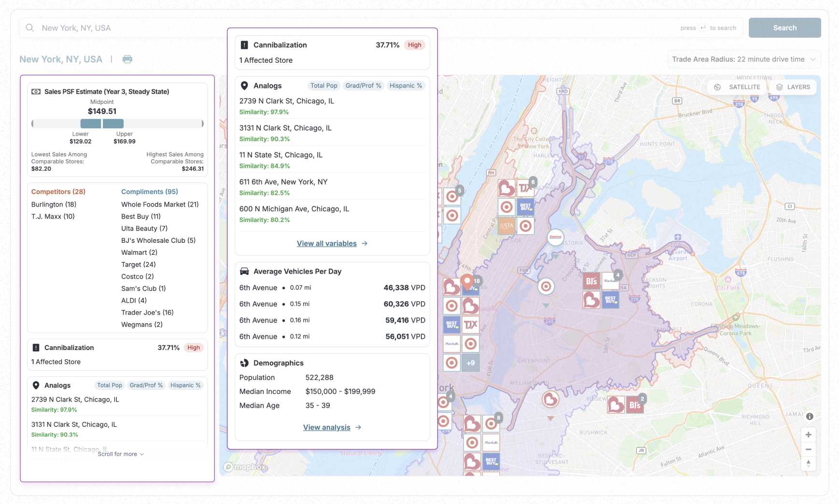Image resolution: width=839 pixels, height=504 pixels.
Task: Click the 59,416 VPD traffic row
Action: click(x=332, y=320)
